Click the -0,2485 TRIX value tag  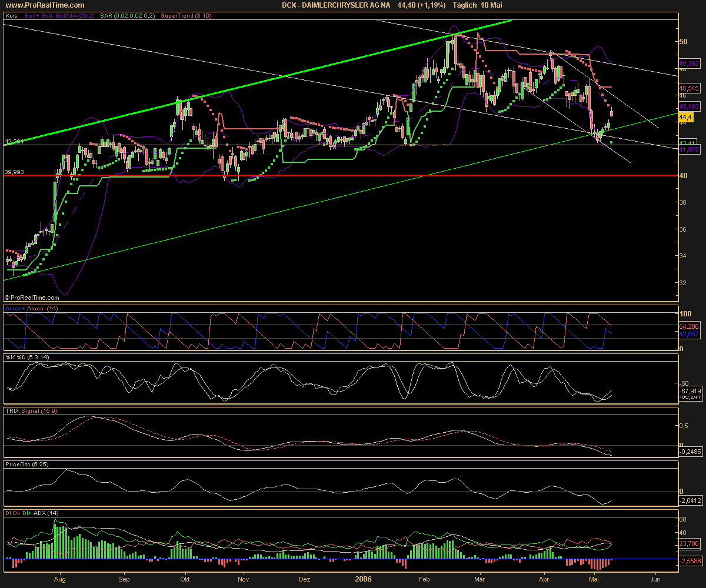pyautogui.click(x=690, y=452)
